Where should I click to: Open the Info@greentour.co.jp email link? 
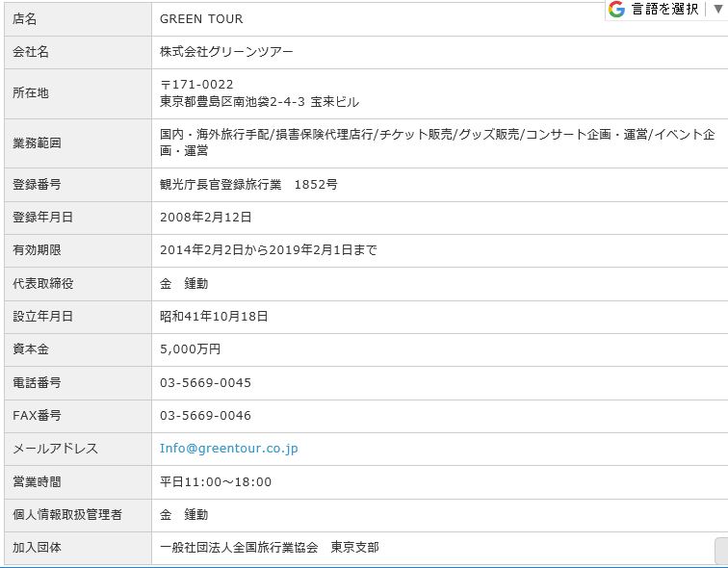pos(229,449)
